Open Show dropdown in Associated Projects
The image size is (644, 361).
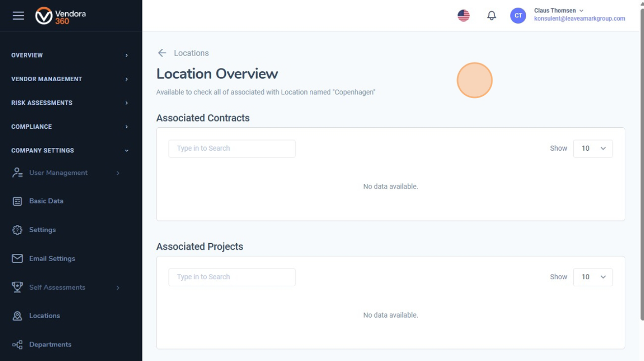point(592,277)
